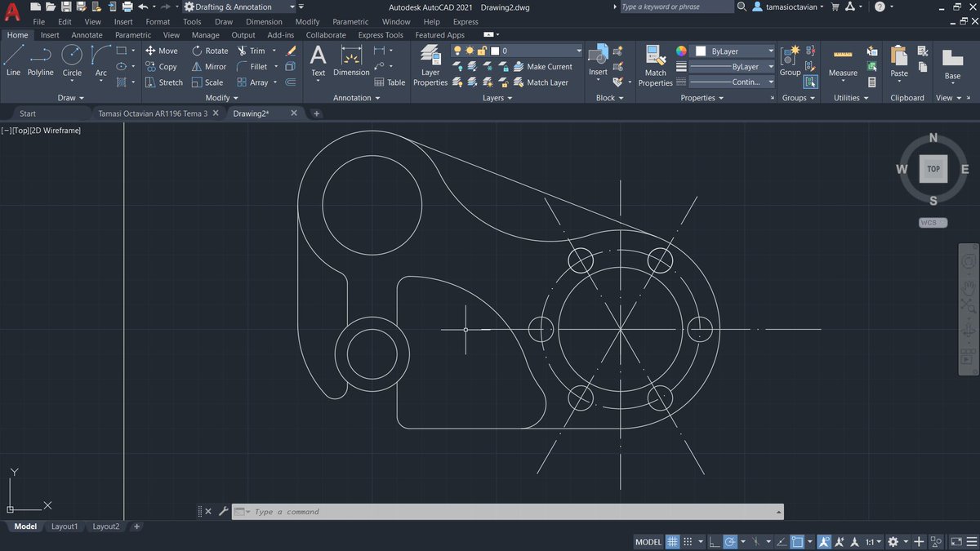Activate the Copy tool
This screenshot has height=551, width=980.
click(x=161, y=67)
